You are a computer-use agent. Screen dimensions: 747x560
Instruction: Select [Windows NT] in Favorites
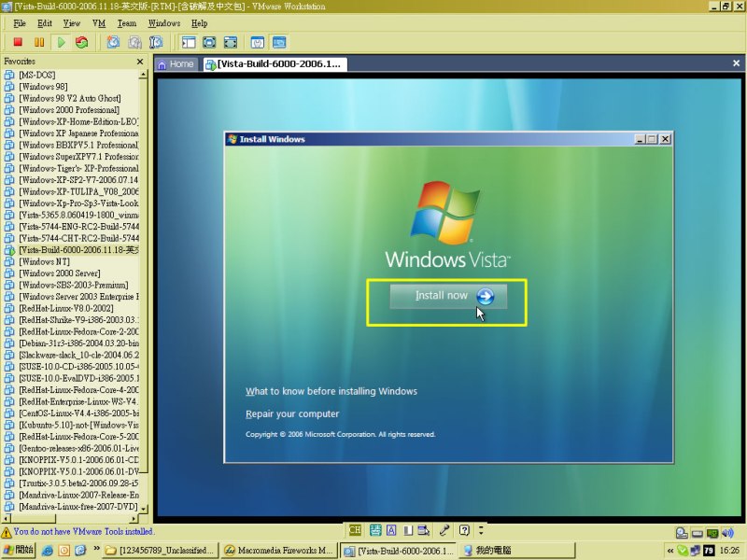pyautogui.click(x=44, y=262)
